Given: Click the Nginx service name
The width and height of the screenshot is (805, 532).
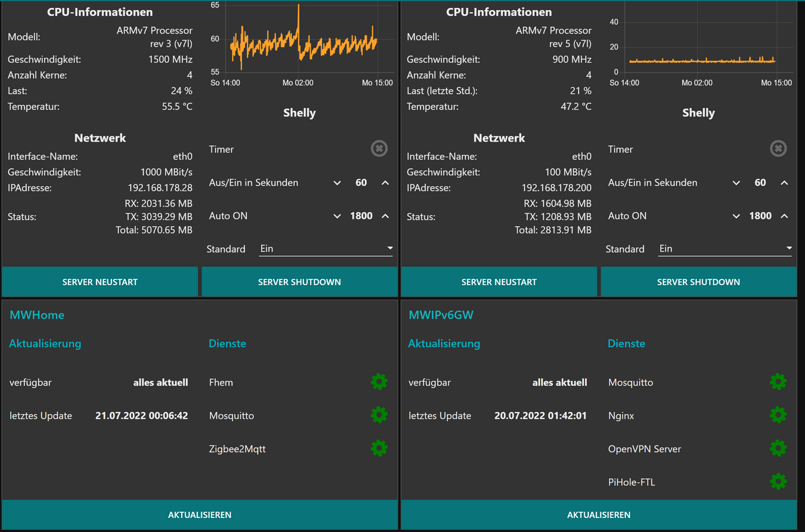Looking at the screenshot, I should (621, 415).
